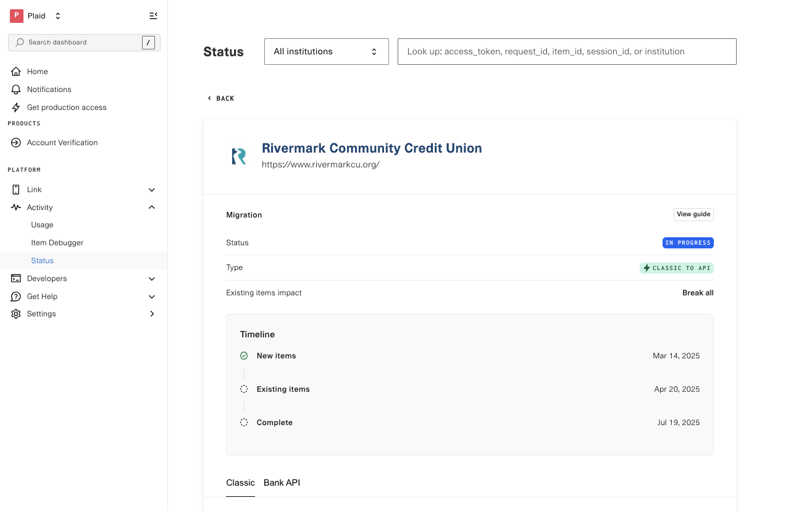Click the Get Help question icon
Screen dimensions: 812x511
click(x=16, y=297)
